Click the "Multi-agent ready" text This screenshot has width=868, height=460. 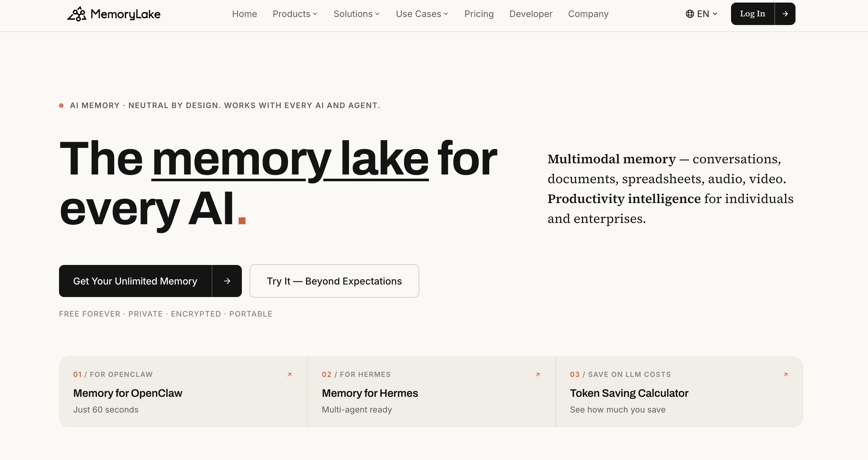click(x=357, y=409)
